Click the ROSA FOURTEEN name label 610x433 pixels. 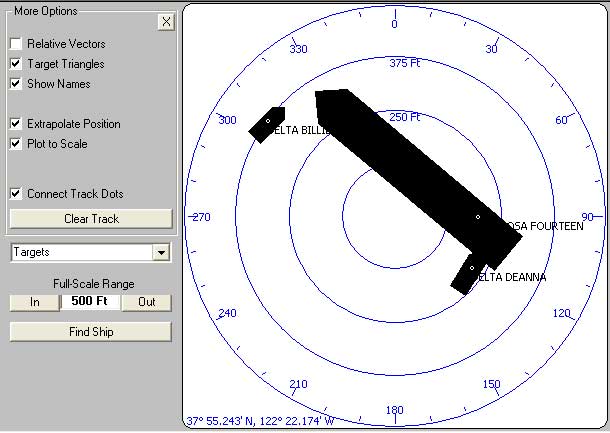545,227
